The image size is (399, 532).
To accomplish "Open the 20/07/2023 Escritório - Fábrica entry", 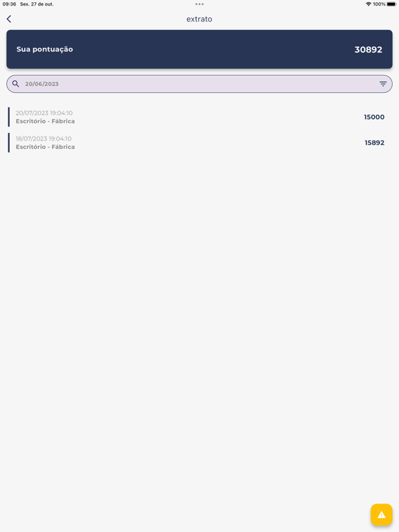I will [199, 117].
